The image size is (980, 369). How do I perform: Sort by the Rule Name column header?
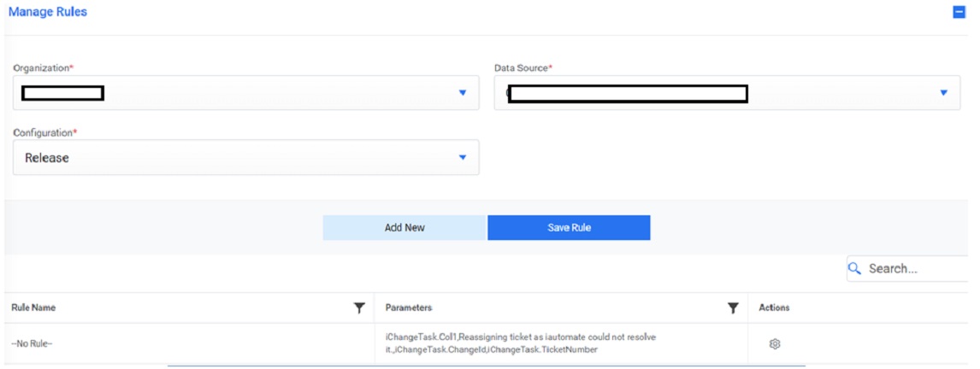(34, 307)
